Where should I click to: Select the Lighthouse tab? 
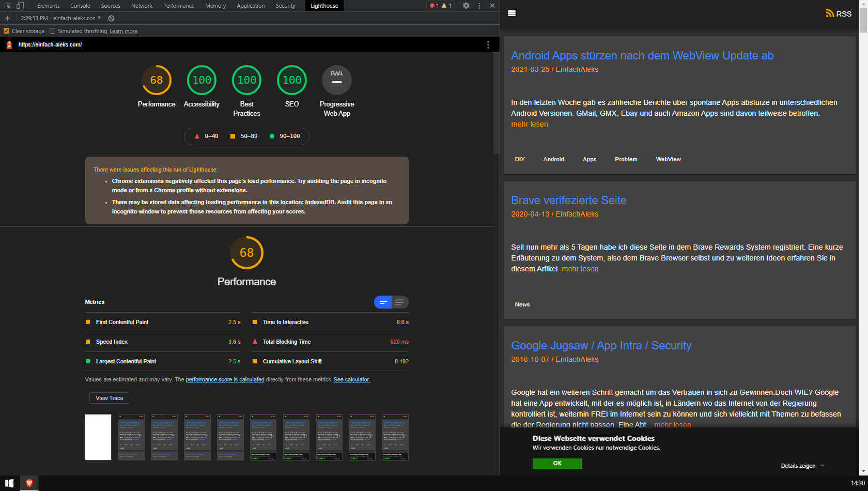324,6
